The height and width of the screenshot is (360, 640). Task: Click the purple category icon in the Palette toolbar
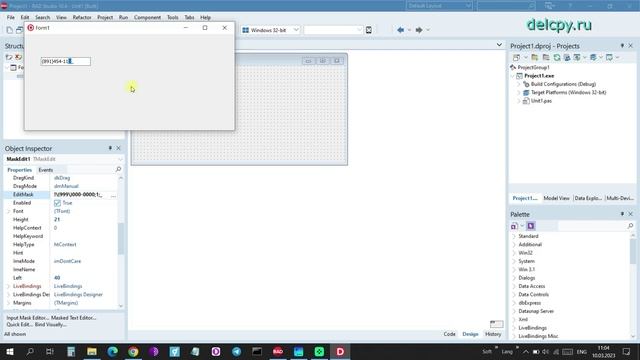pos(531,226)
